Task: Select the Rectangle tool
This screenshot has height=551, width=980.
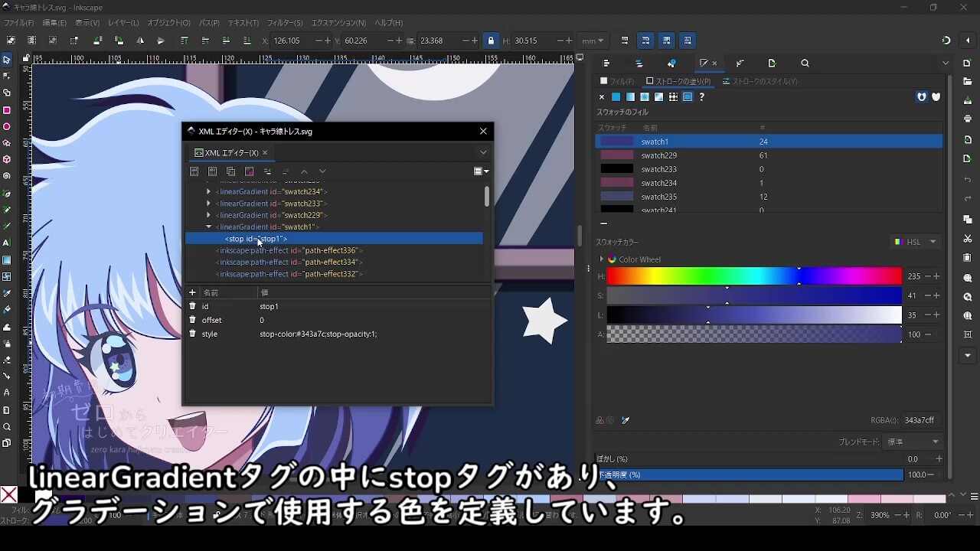Action: coord(7,110)
